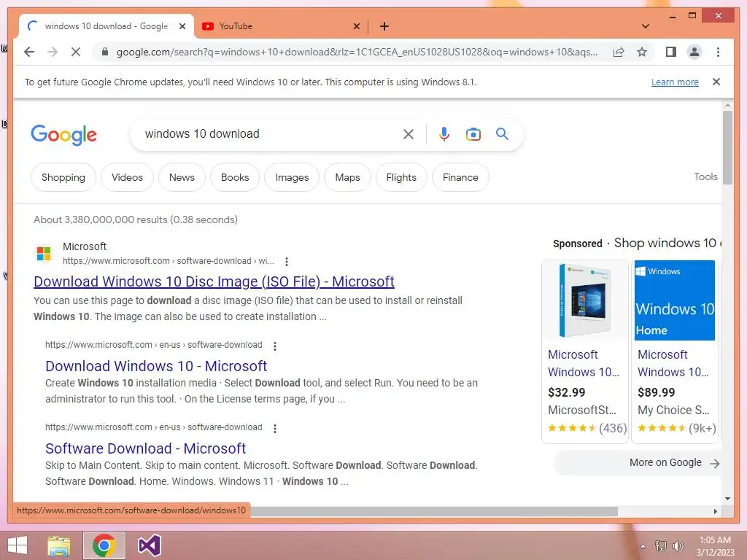View site information via lock icon
Image resolution: width=747 pixels, height=560 pixels.
click(105, 52)
